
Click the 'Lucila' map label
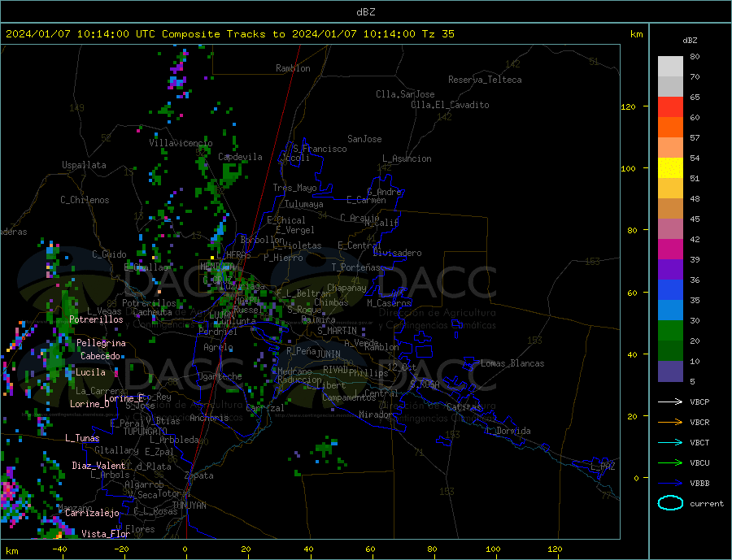point(90,372)
